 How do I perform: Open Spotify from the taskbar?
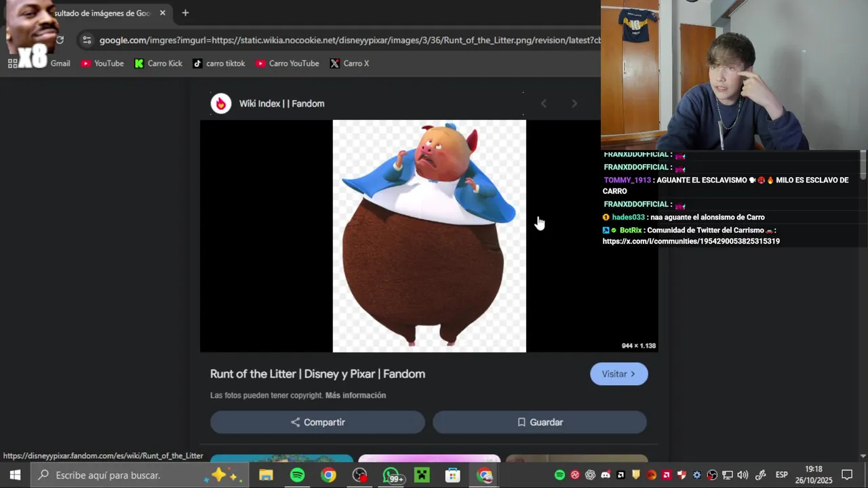coord(297,475)
